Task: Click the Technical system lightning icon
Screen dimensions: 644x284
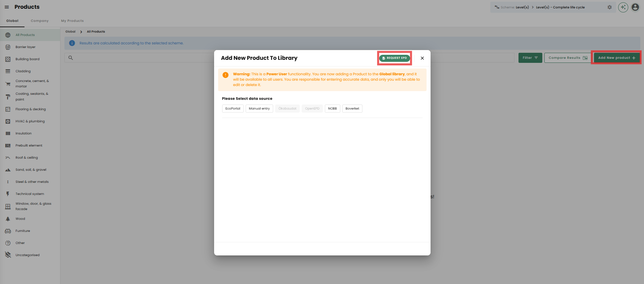Action: 8,194
